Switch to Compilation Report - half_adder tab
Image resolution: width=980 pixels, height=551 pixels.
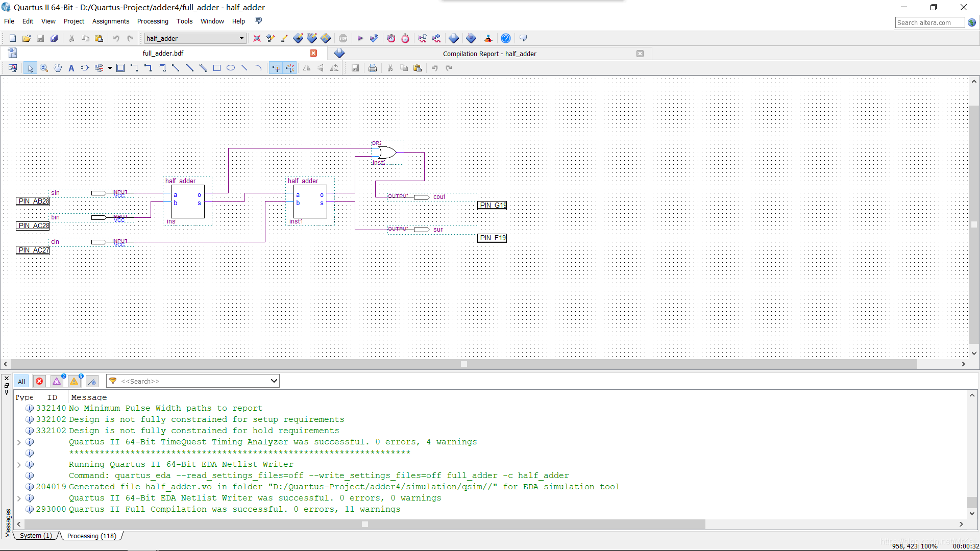[489, 54]
